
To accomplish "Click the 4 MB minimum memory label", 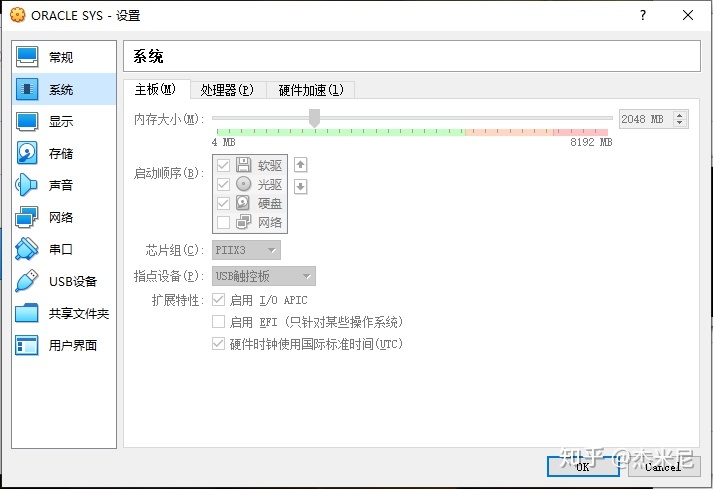I will (x=223, y=142).
